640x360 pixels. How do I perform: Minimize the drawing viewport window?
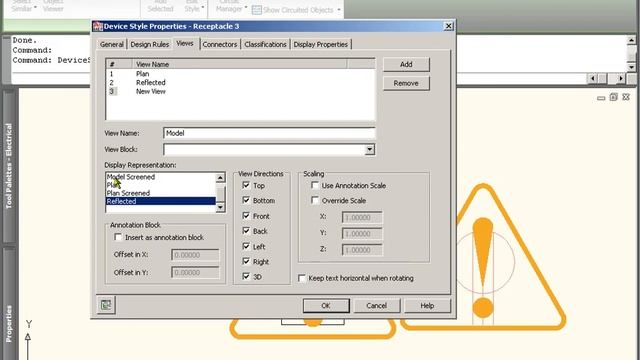coord(601,98)
